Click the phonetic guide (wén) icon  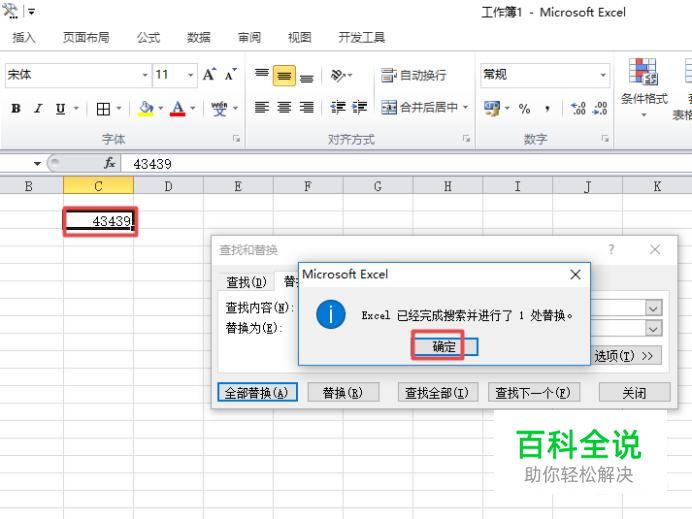coord(219,108)
